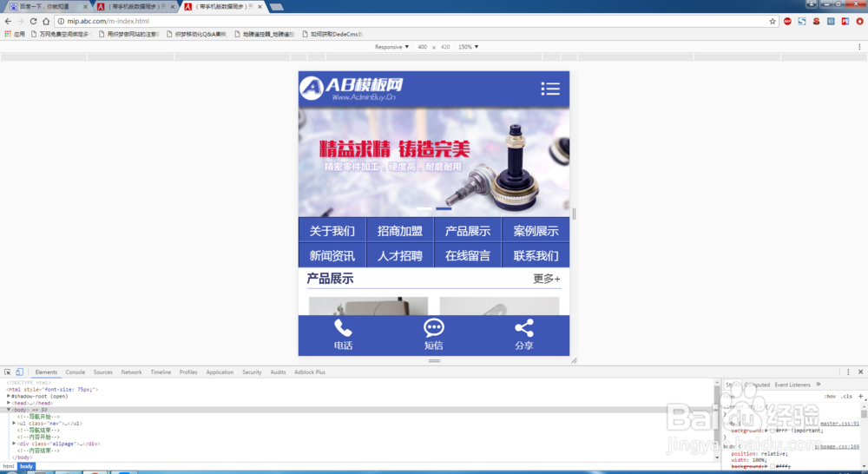Toggle the :hov element state panel
This screenshot has height=474, width=868.
(830, 396)
